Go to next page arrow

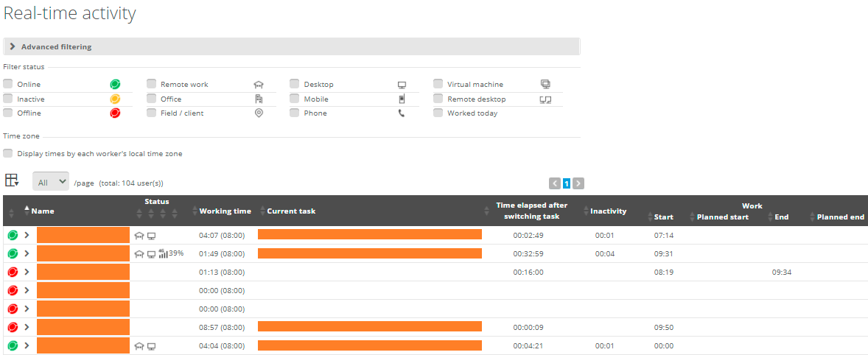point(578,183)
